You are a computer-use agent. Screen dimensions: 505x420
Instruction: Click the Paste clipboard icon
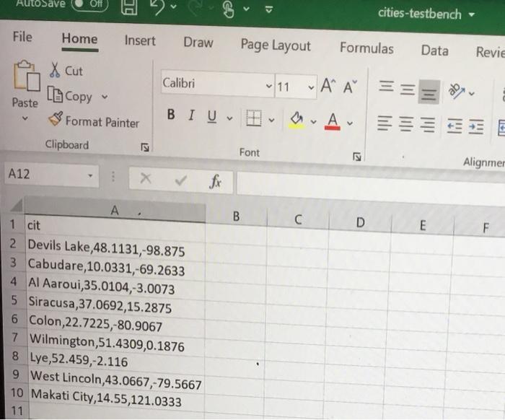click(x=27, y=76)
